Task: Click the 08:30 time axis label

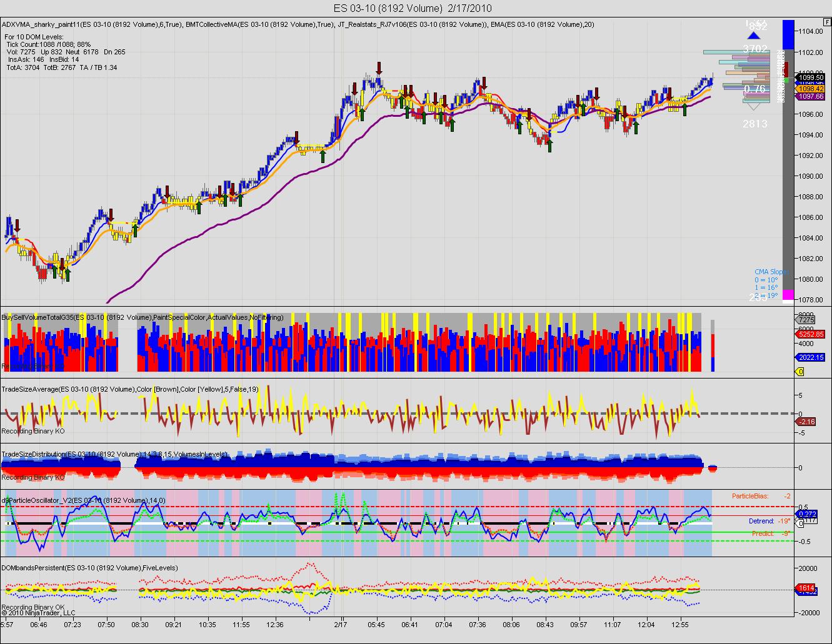Action: [x=139, y=624]
